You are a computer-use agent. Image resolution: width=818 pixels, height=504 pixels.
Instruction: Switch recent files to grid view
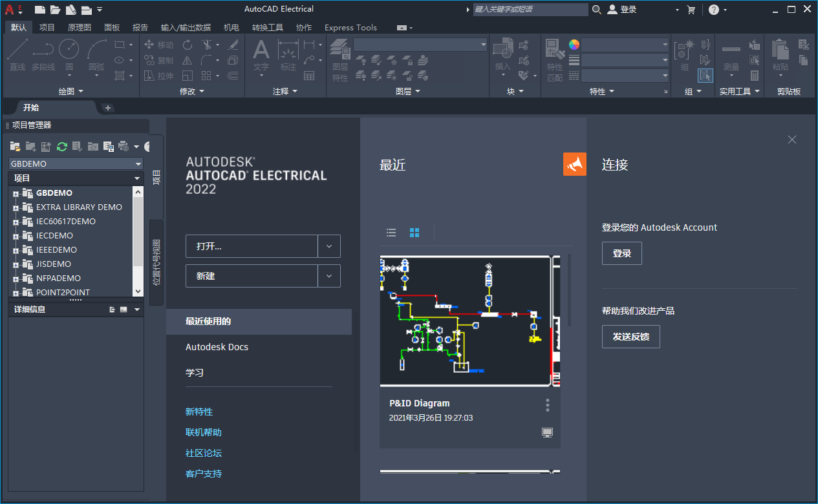click(414, 233)
